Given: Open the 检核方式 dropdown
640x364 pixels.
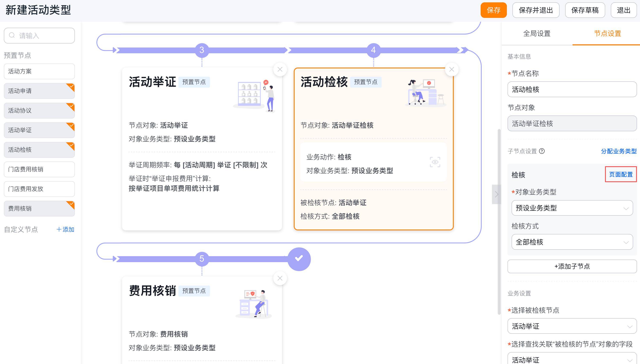Looking at the screenshot, I should click(572, 242).
